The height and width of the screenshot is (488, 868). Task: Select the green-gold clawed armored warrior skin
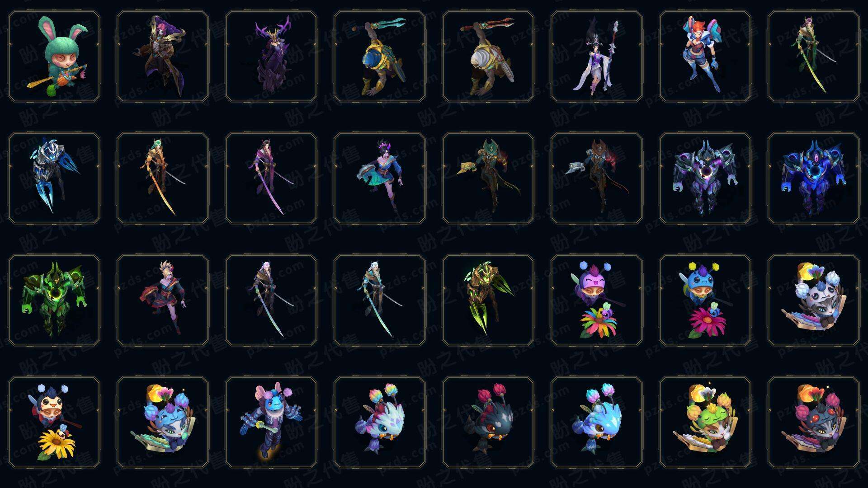[488, 300]
